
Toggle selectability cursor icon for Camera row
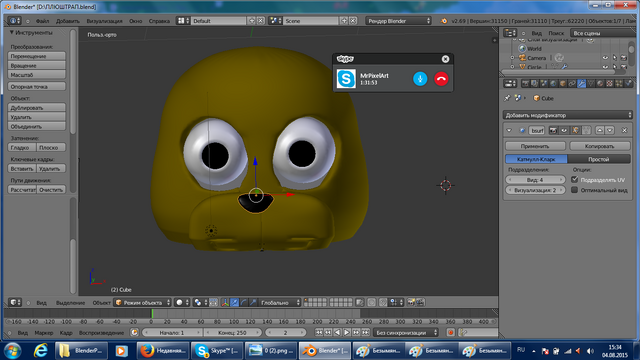pyautogui.click(x=615, y=58)
